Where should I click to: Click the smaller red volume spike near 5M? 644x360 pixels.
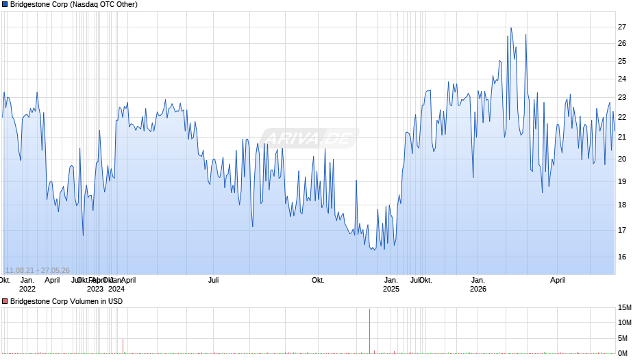point(123,346)
